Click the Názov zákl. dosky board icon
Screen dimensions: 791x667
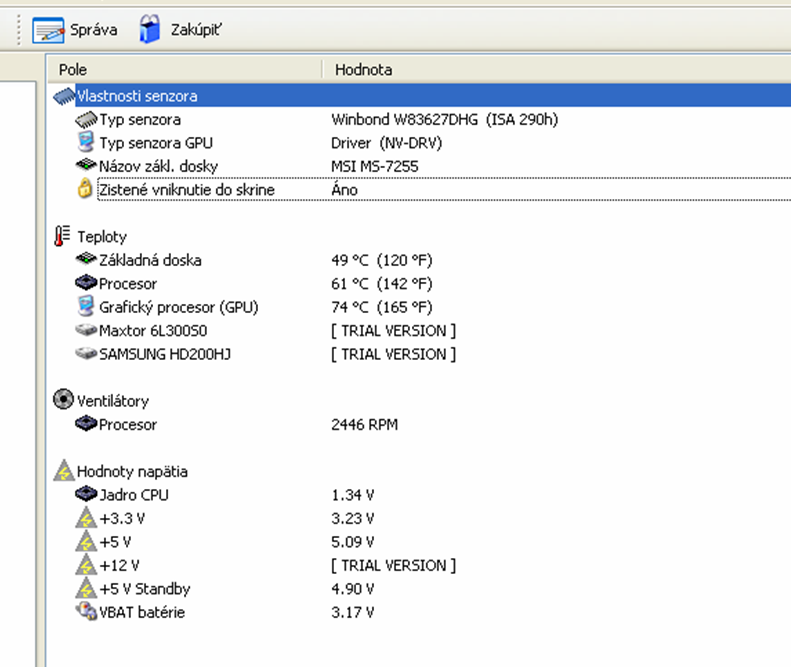pos(86,165)
